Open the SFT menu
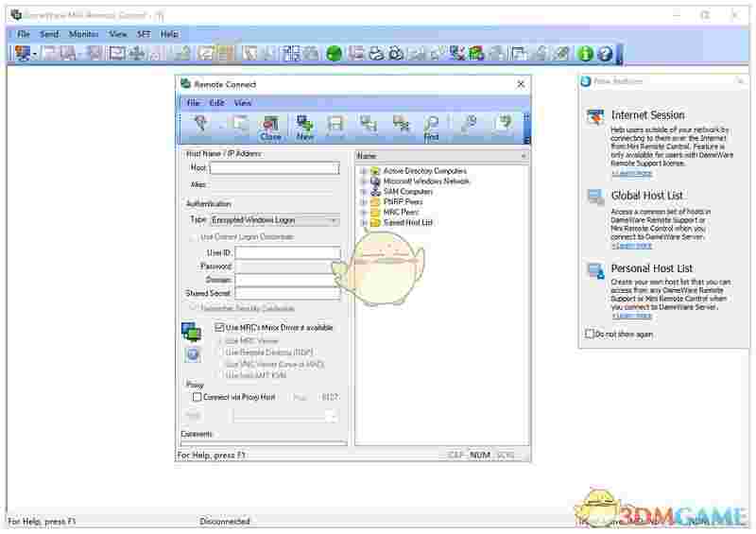Screen dimensions: 756x534 [144, 34]
